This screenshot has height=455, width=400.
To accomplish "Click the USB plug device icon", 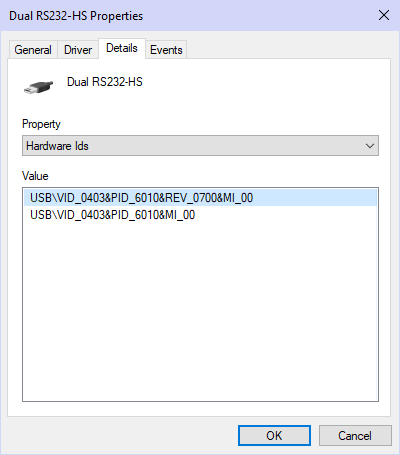I will pos(38,87).
